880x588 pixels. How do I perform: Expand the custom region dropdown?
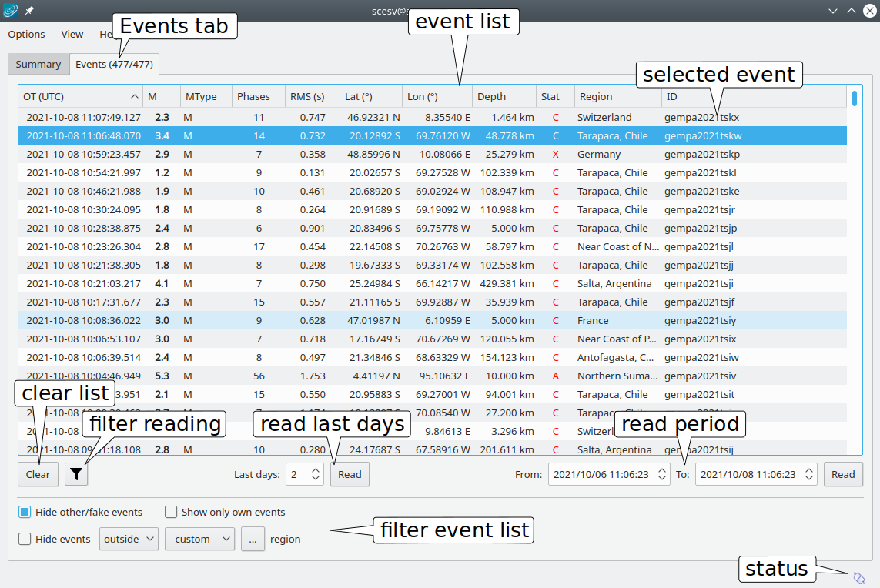(200, 539)
